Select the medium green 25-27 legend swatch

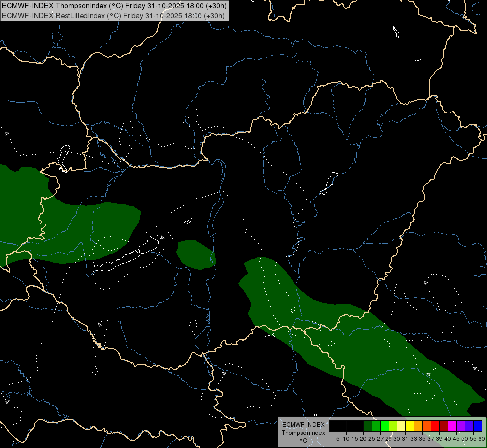coord(376,426)
